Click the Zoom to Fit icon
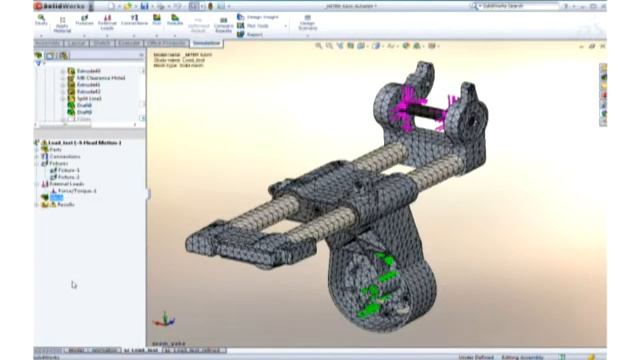The width and height of the screenshot is (640, 360). click(319, 46)
